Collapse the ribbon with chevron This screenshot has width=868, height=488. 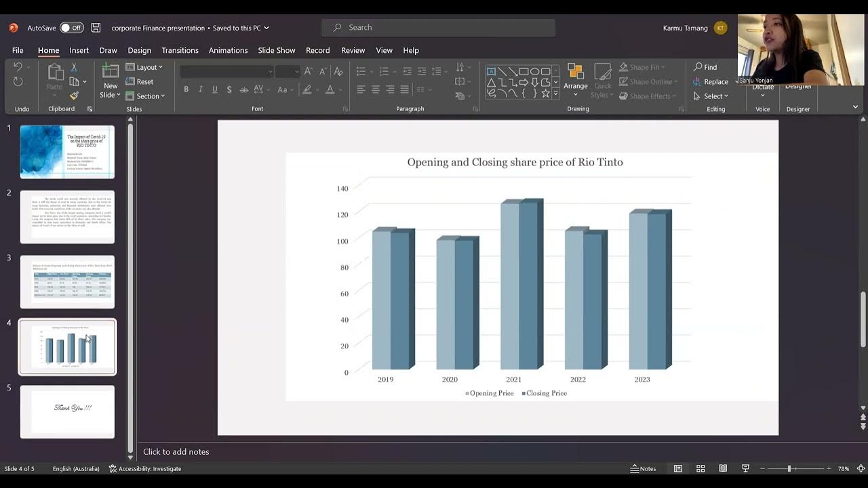point(855,106)
